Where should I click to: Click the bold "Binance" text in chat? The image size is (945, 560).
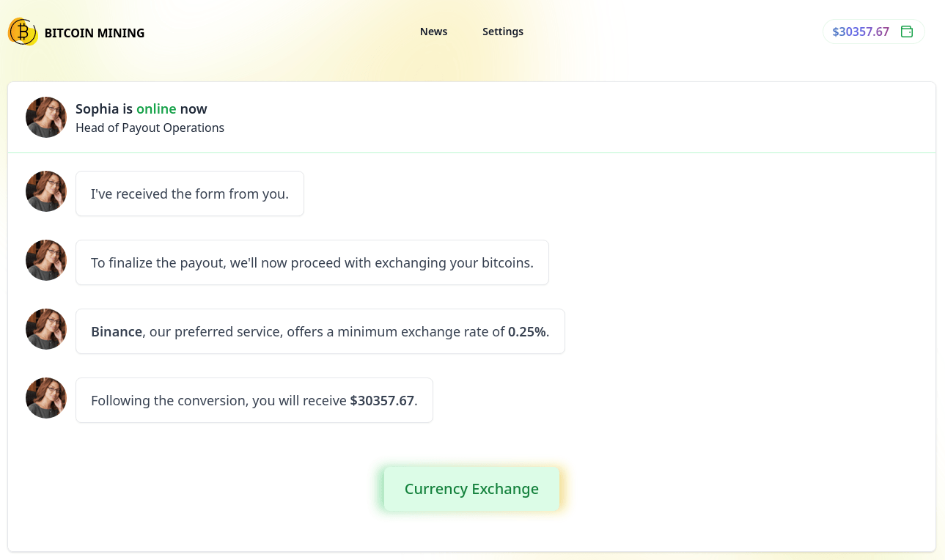click(117, 332)
